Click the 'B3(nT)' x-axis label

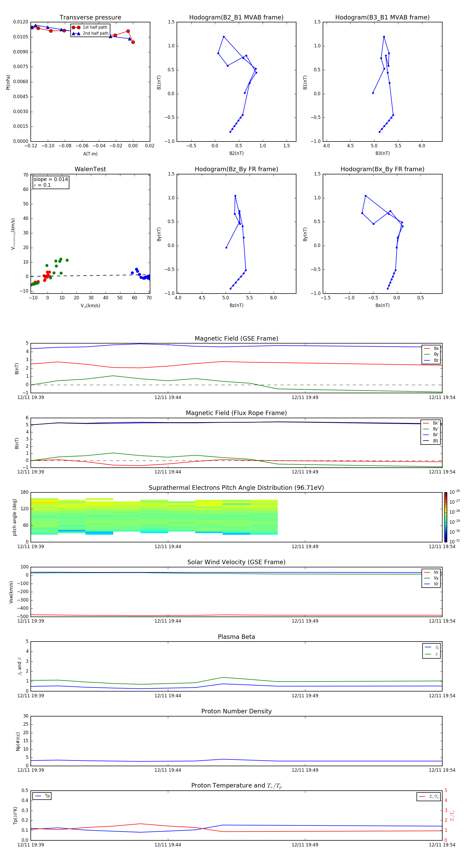click(x=382, y=153)
